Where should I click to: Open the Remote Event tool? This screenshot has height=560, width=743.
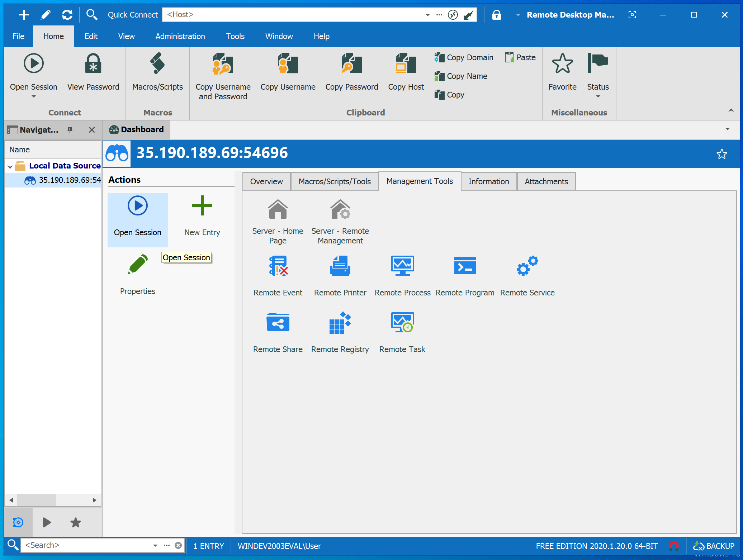278,266
